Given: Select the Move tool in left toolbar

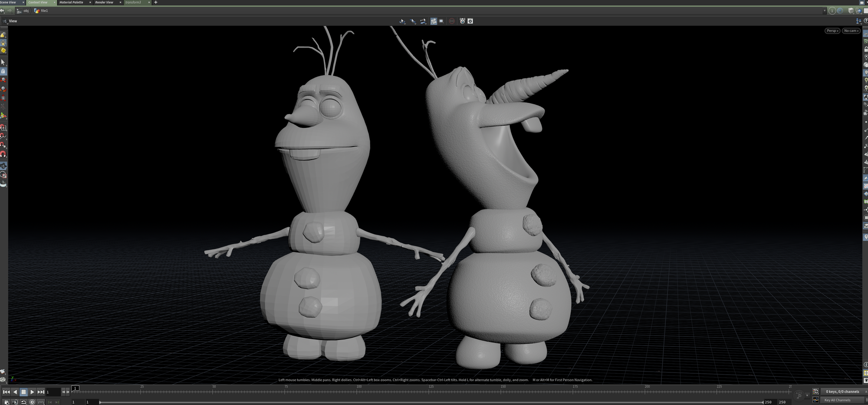Looking at the screenshot, I should coord(3,80).
